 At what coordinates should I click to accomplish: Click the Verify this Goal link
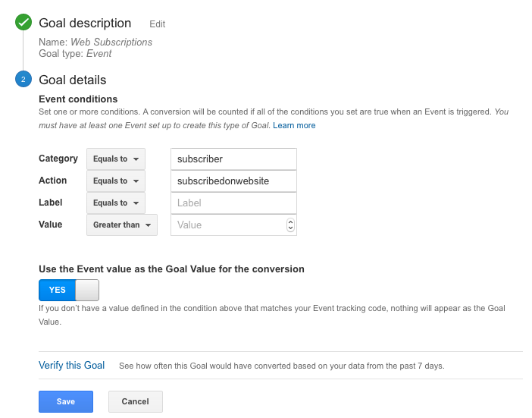coord(72,366)
